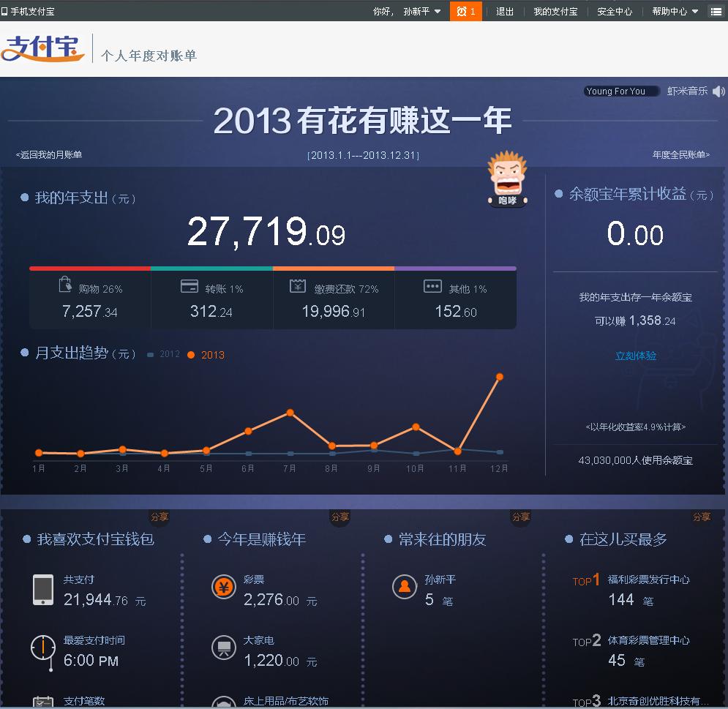Click the 12月 axis label
The image size is (728, 709).
point(499,468)
